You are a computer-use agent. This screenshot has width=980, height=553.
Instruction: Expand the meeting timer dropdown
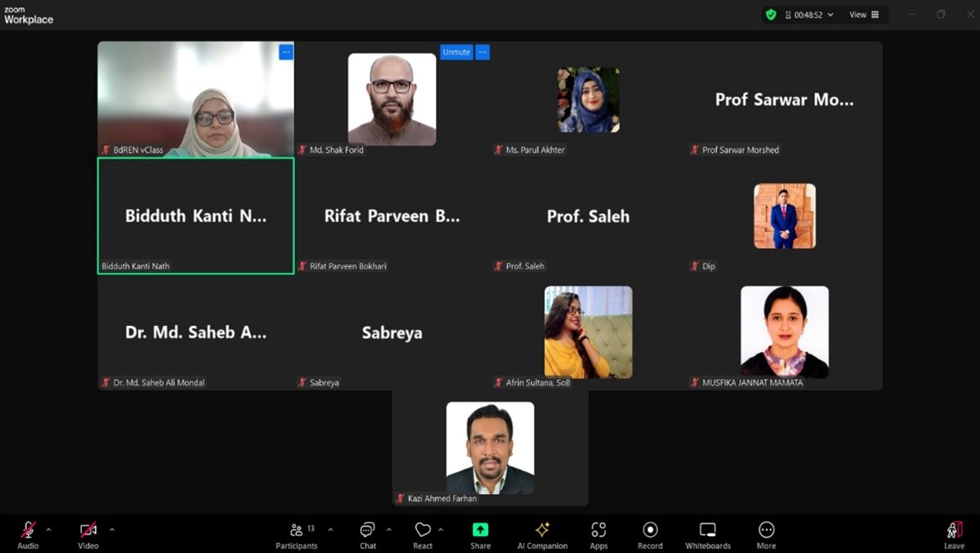(x=830, y=15)
